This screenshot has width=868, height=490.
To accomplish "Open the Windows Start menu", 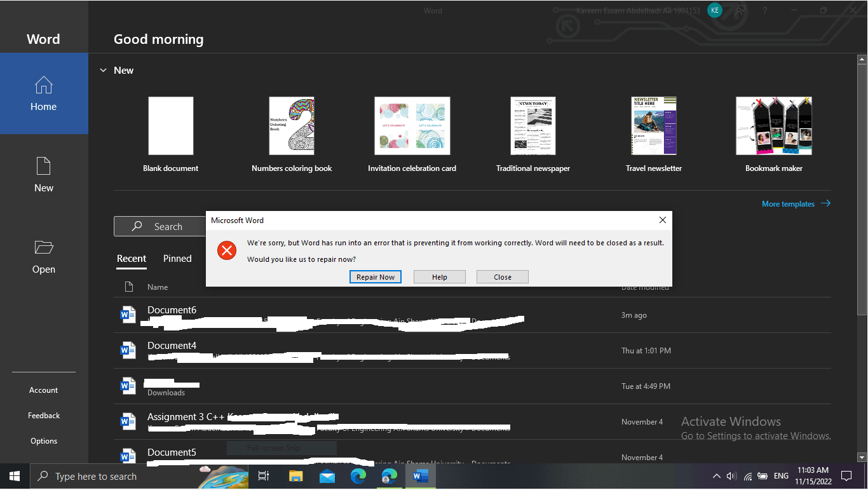I will pyautogui.click(x=14, y=476).
